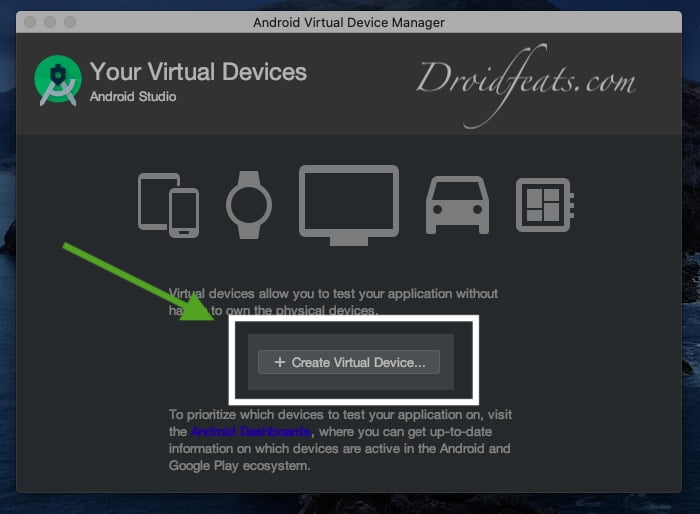Click the Create Virtual Device button
The height and width of the screenshot is (514, 700).
(x=349, y=362)
